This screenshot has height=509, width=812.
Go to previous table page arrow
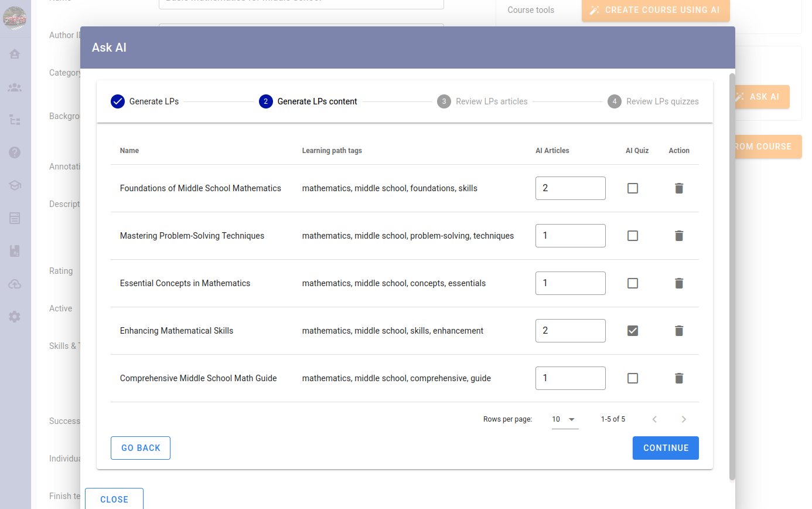pyautogui.click(x=655, y=419)
